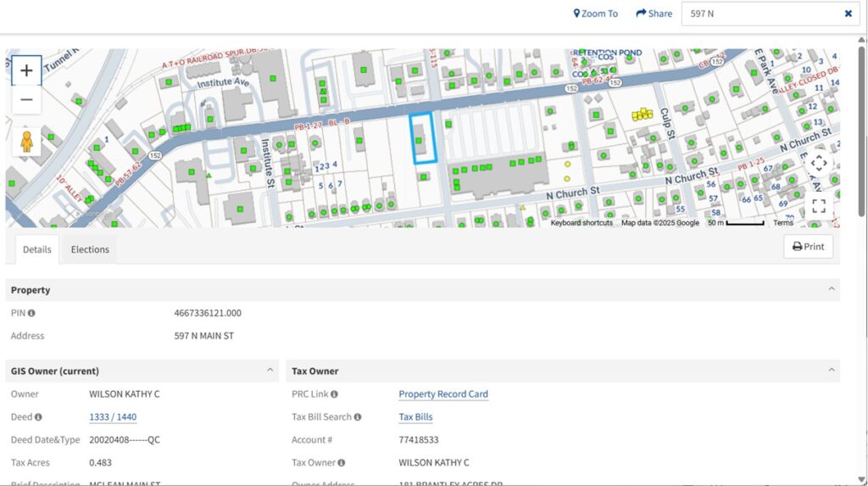This screenshot has width=868, height=486.
Task: Show PIN info tooltip icon
Action: (31, 313)
